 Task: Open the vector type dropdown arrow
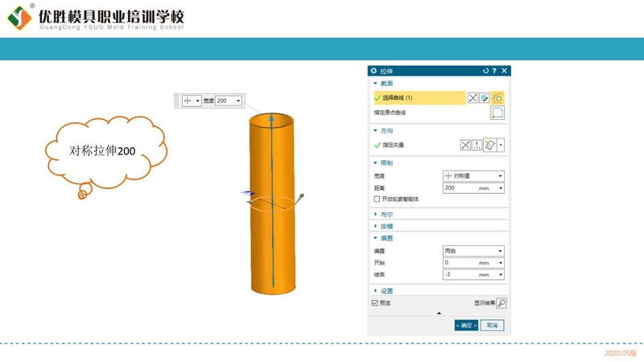click(x=501, y=145)
